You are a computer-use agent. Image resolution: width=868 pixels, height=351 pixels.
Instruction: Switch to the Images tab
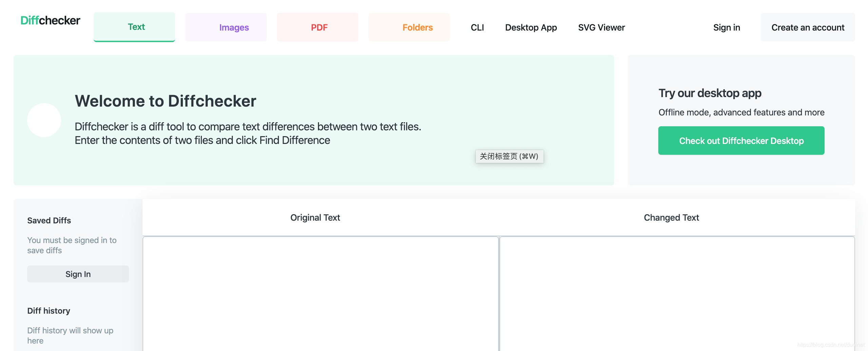click(226, 27)
